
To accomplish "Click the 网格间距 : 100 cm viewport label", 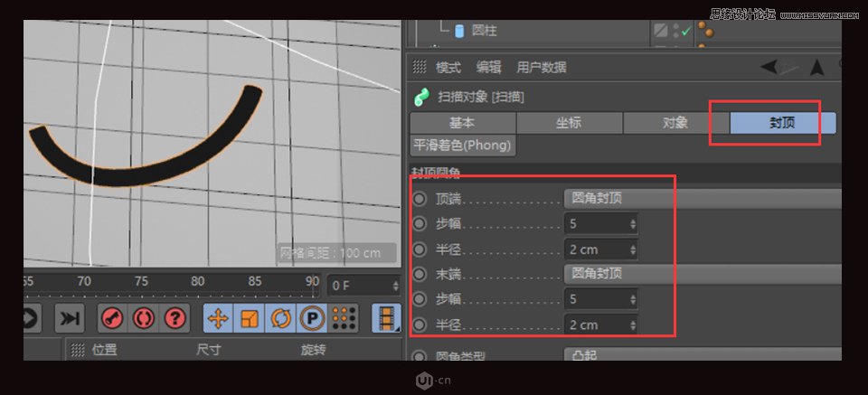I will (337, 253).
